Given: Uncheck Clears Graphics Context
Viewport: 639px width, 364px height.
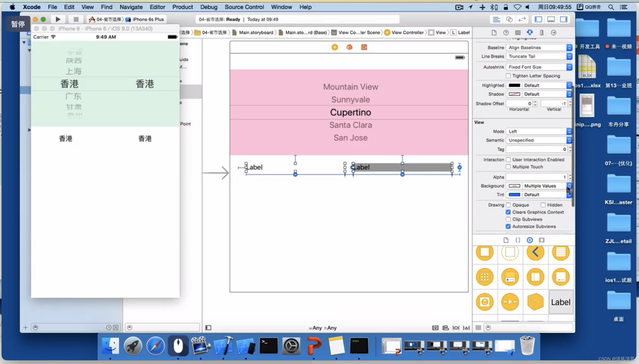Looking at the screenshot, I should point(508,212).
